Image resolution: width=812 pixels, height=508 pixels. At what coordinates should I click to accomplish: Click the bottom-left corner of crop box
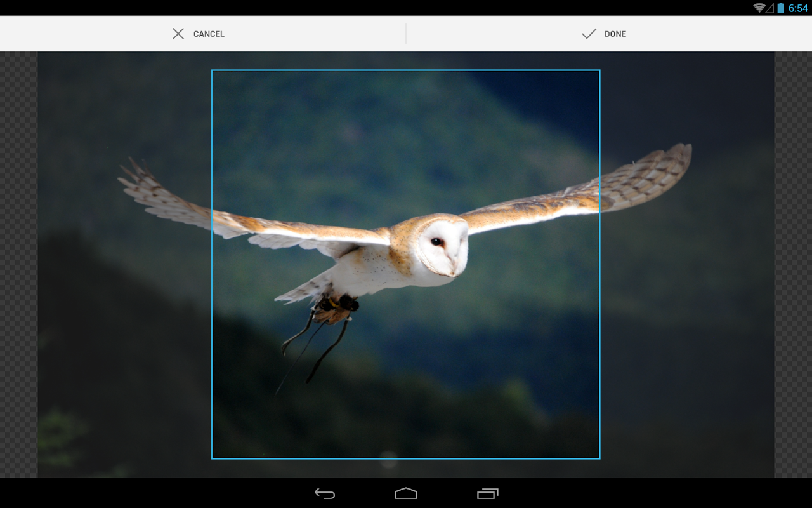212,458
